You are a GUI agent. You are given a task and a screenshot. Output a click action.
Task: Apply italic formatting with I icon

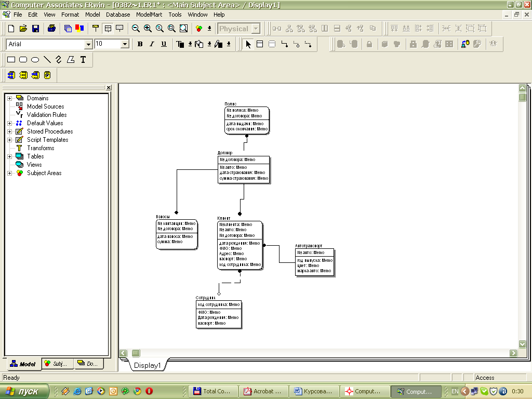tap(152, 44)
